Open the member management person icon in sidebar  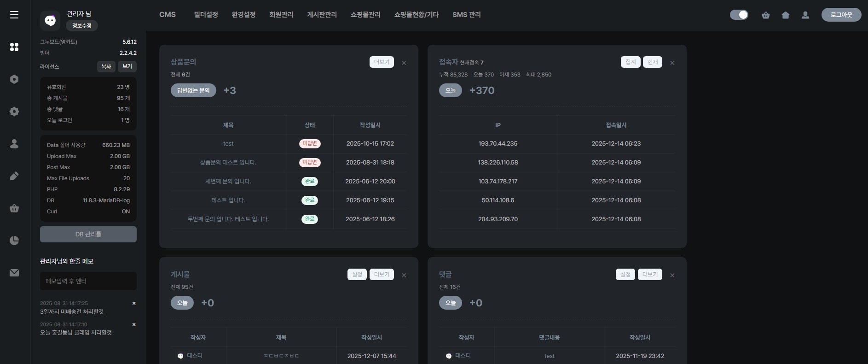(x=14, y=144)
